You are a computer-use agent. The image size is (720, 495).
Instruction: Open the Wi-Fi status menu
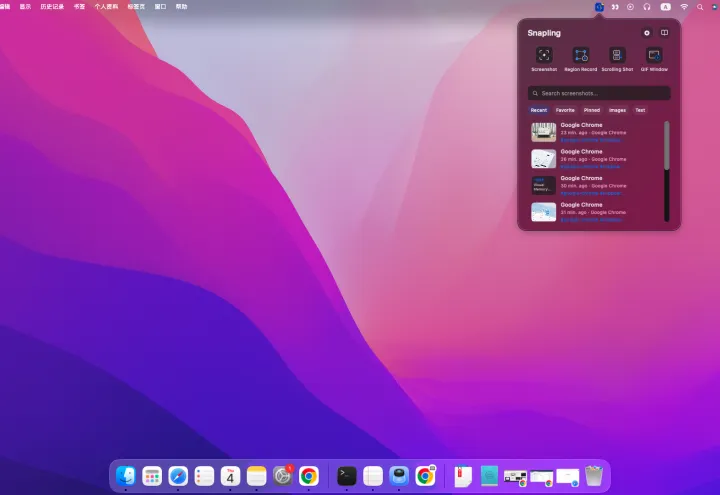(684, 7)
